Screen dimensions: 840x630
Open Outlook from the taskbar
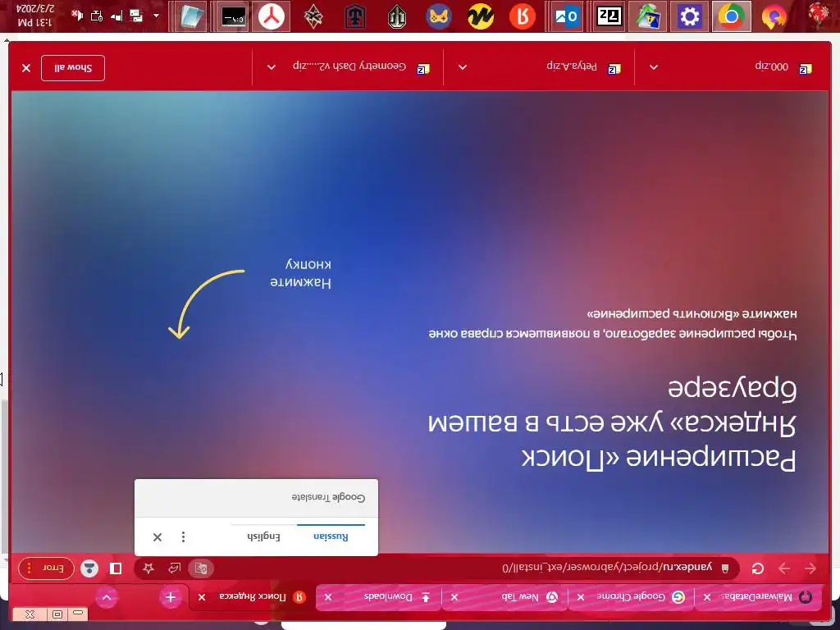click(566, 16)
